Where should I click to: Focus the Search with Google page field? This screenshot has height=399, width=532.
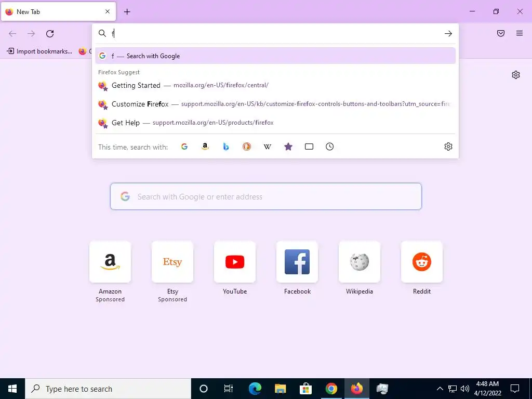[266, 196]
